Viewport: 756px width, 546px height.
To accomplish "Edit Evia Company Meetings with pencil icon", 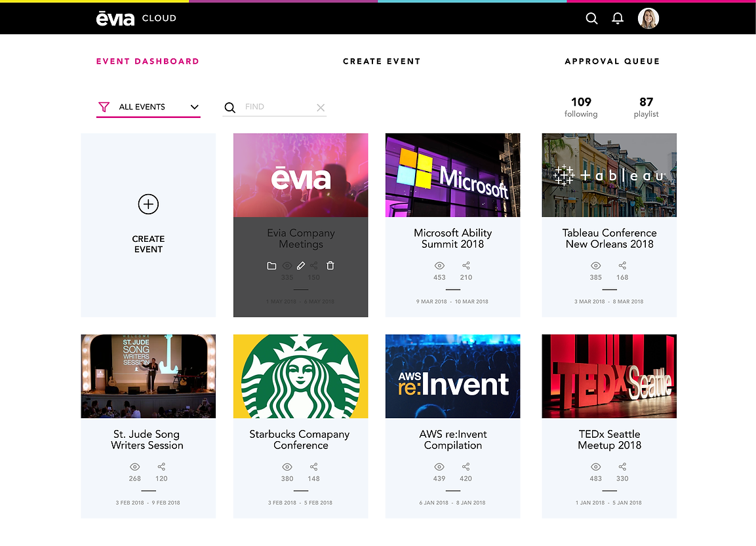I will click(301, 265).
